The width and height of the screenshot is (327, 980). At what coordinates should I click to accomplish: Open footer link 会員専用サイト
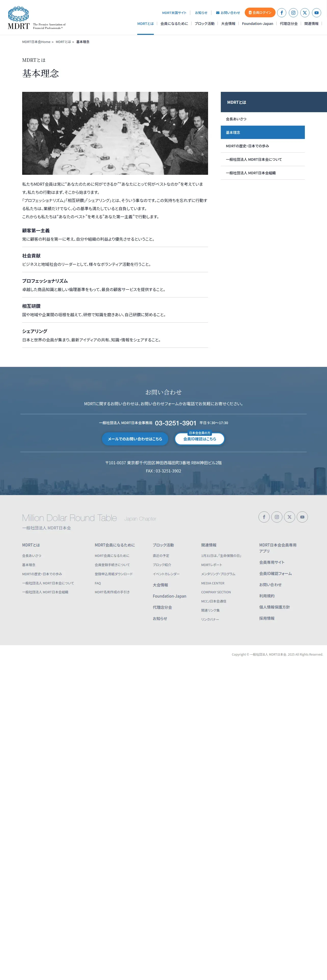pyautogui.click(x=272, y=562)
